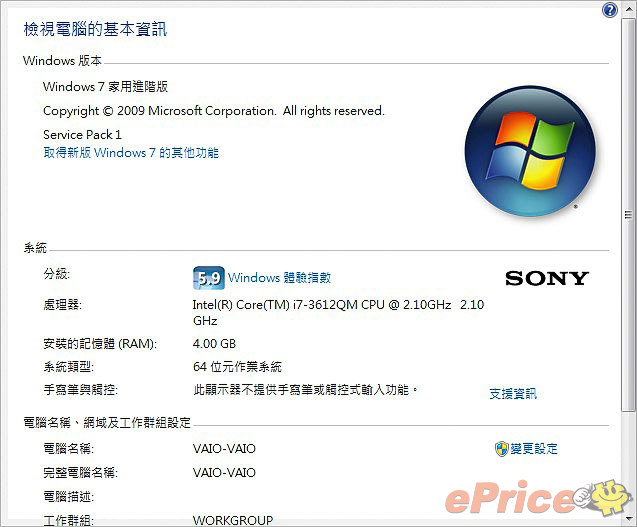Click the Service Pack 1 text
This screenshot has height=527, width=637.
[x=82, y=134]
